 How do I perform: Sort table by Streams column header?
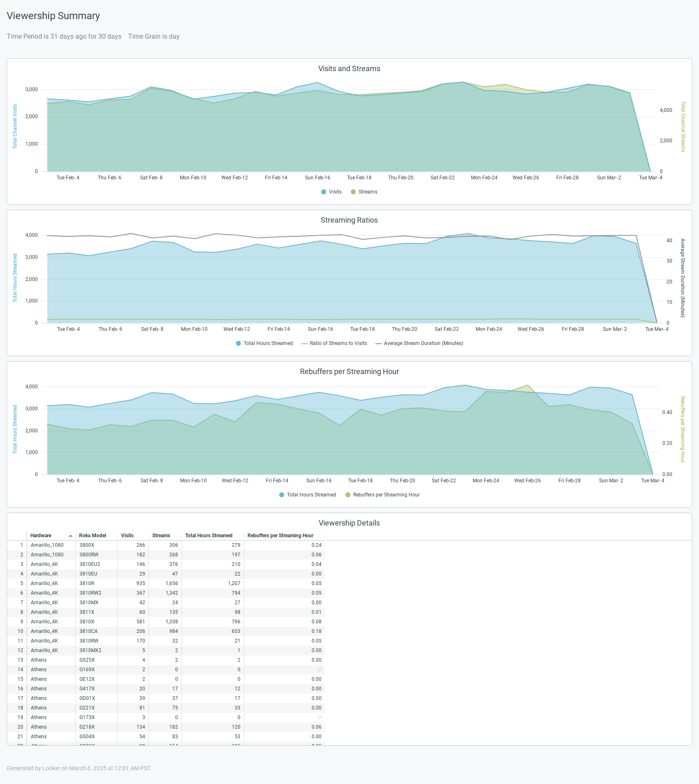(161, 536)
